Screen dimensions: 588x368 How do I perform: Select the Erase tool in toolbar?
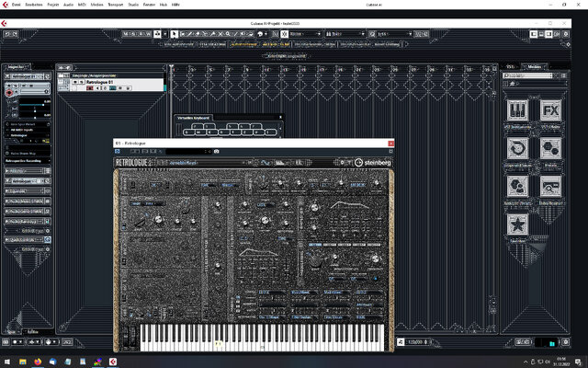[x=198, y=34]
